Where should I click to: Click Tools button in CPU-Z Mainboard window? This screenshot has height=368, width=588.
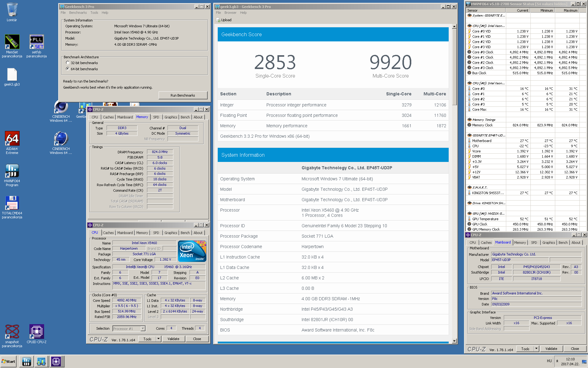pos(525,349)
